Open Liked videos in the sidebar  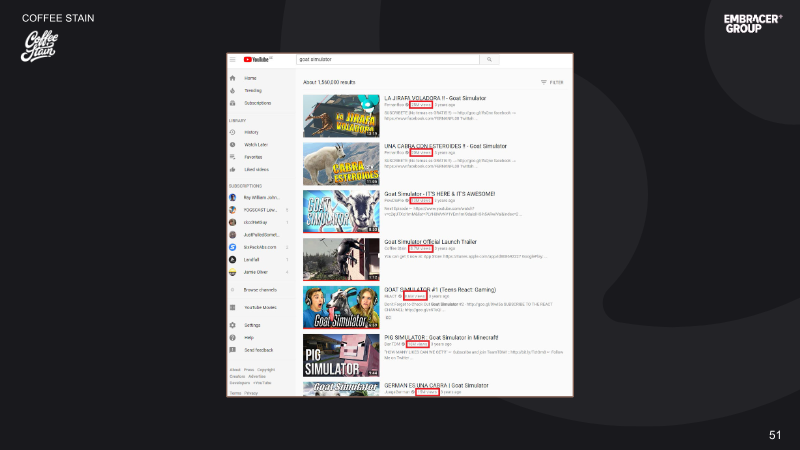coord(256,169)
